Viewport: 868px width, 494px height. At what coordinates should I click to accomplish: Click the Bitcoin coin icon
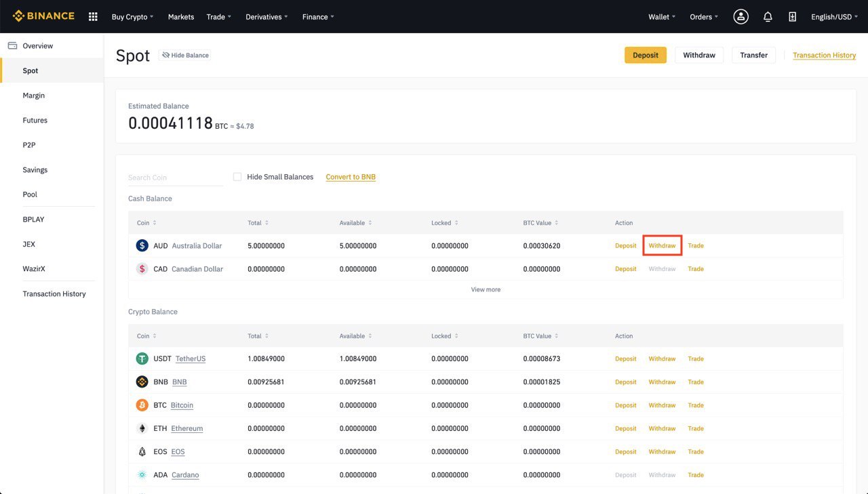click(x=142, y=405)
